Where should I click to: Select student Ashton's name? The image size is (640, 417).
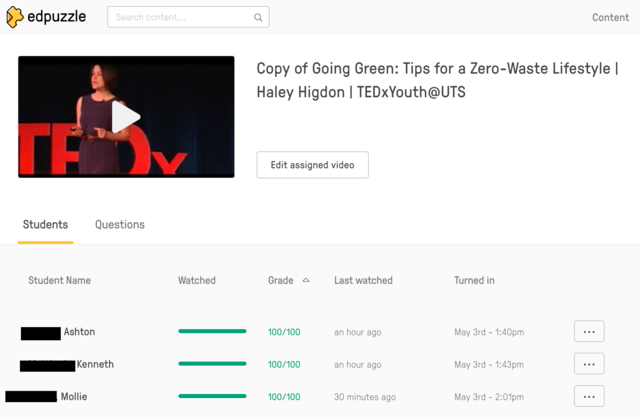79,332
